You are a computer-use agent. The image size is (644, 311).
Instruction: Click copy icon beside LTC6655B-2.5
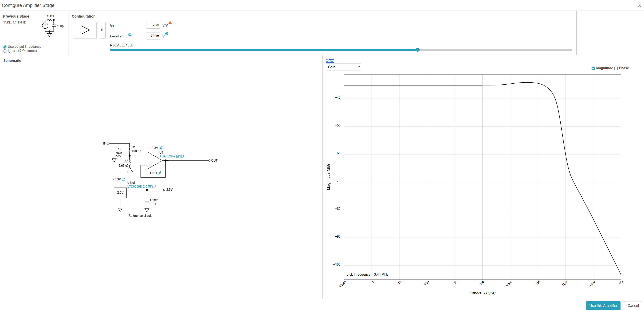pos(154,187)
